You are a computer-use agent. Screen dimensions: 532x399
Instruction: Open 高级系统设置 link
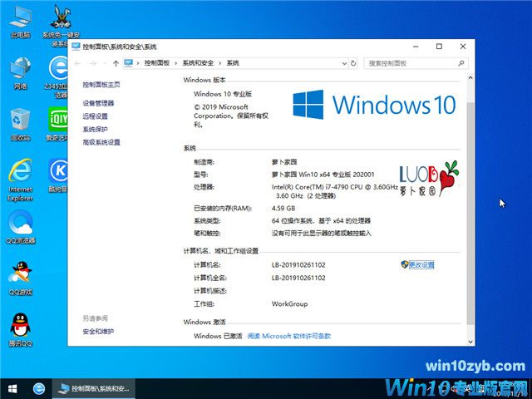[x=101, y=142]
